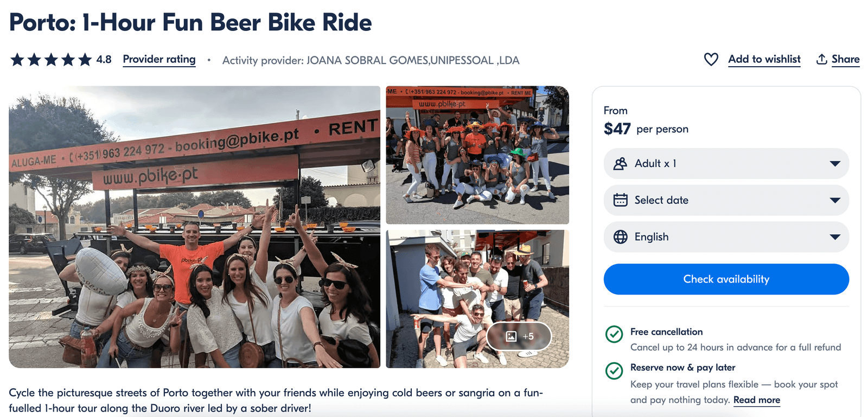The width and height of the screenshot is (868, 417).
Task: Click the Share link
Action: pos(845,59)
